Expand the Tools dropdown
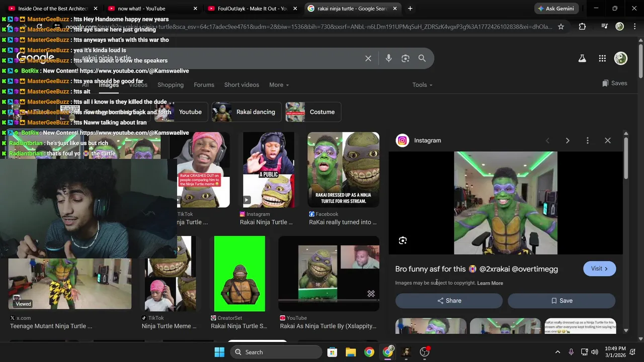 pos(422,85)
